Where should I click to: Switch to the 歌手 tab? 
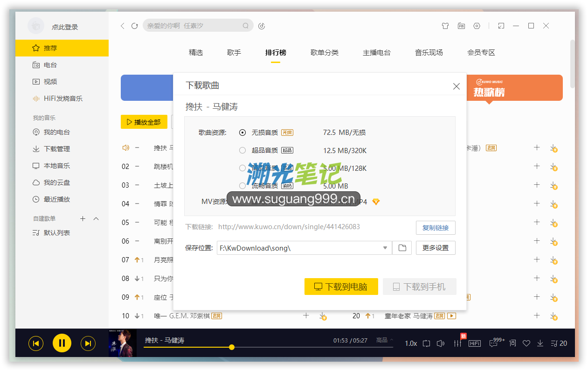(x=234, y=52)
